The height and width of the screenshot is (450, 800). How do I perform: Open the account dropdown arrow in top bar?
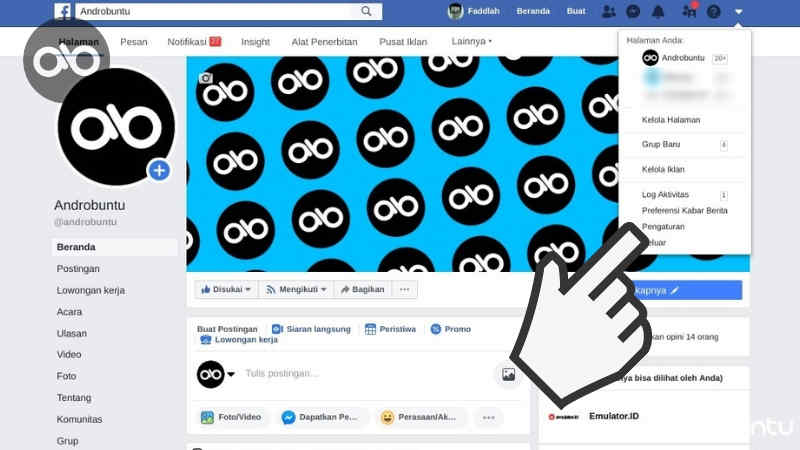pyautogui.click(x=739, y=11)
